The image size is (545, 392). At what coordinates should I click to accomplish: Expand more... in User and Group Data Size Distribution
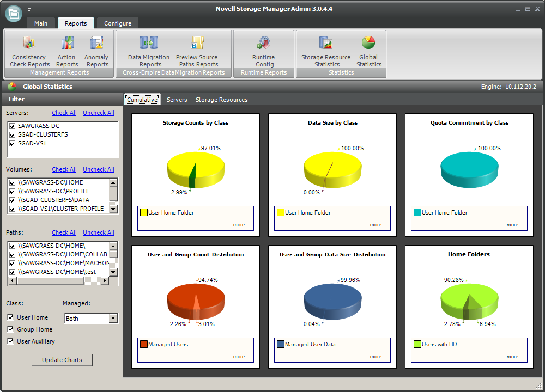click(x=378, y=357)
